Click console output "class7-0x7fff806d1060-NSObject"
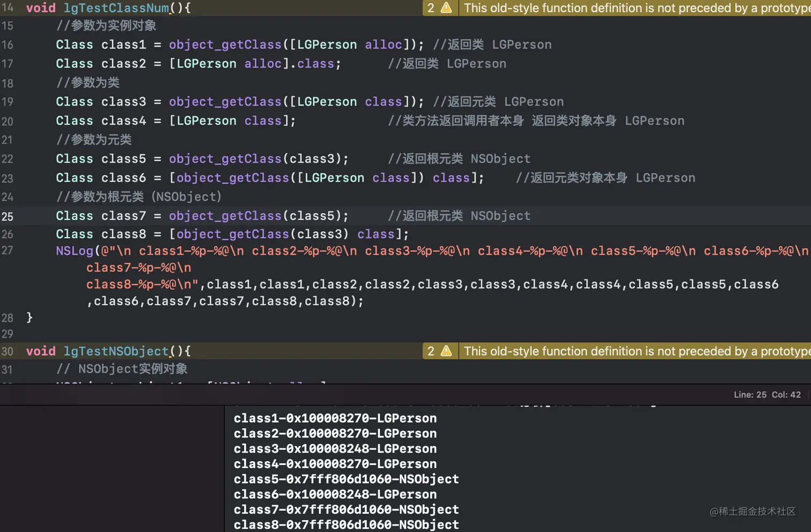This screenshot has width=811, height=532. (x=346, y=509)
